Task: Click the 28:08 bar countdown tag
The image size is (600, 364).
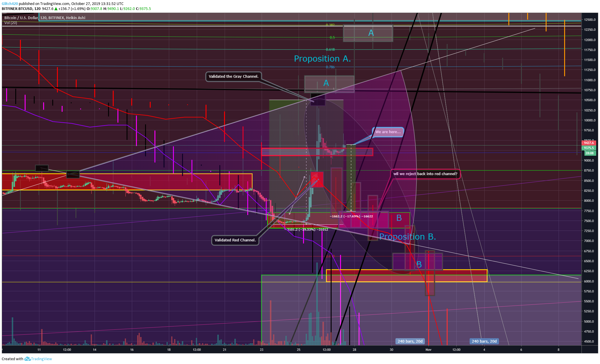Action: coord(589,153)
